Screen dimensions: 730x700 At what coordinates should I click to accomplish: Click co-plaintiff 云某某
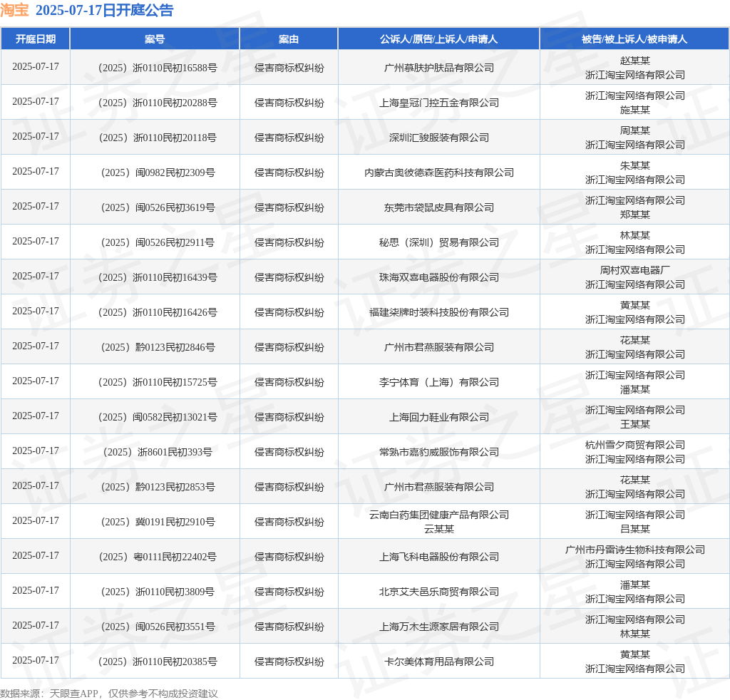(438, 529)
